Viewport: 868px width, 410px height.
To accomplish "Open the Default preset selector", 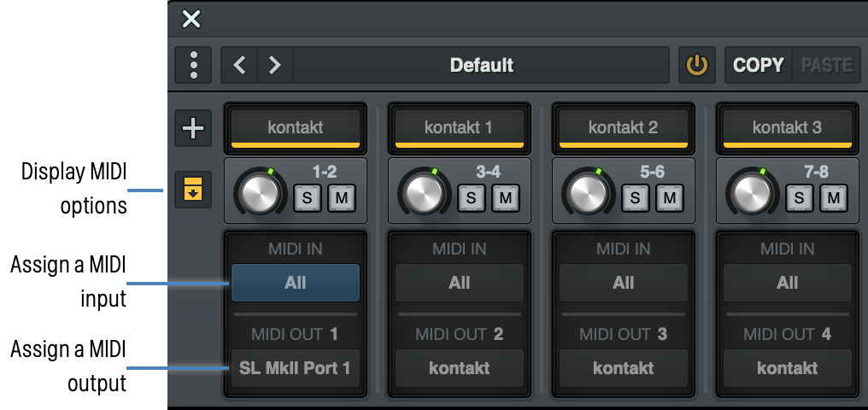I will coord(482,65).
